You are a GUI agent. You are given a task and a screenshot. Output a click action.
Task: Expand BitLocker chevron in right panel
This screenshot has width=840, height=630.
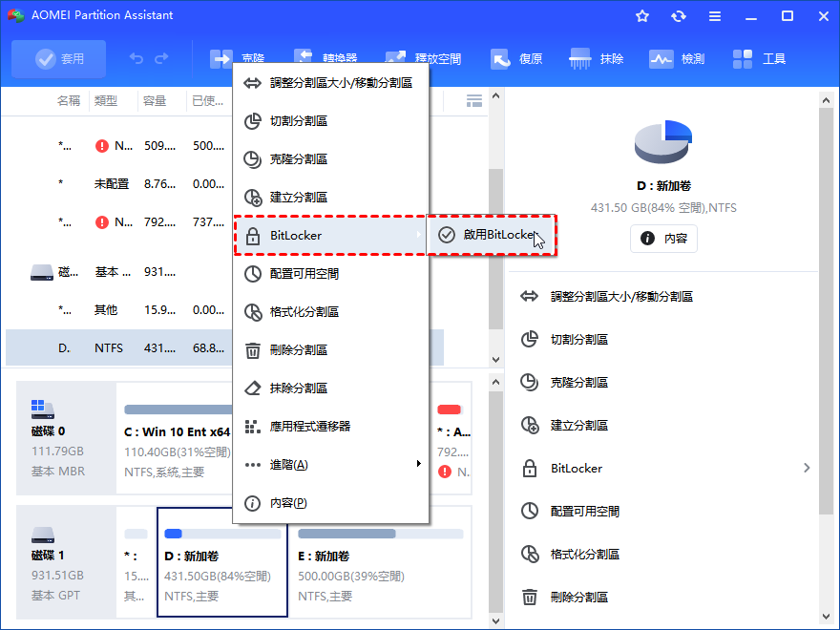[x=807, y=469]
